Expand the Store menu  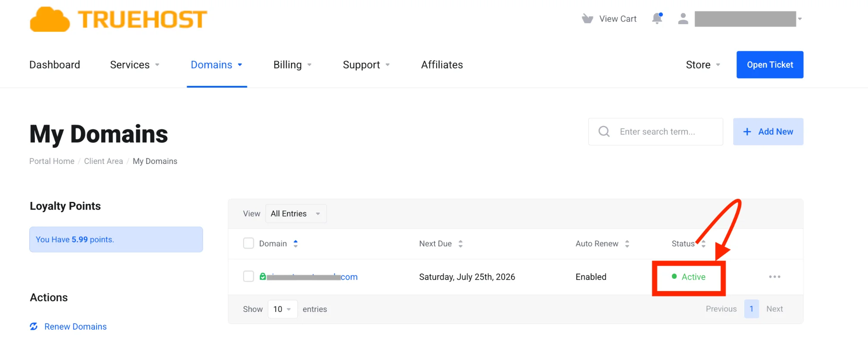[703, 65]
